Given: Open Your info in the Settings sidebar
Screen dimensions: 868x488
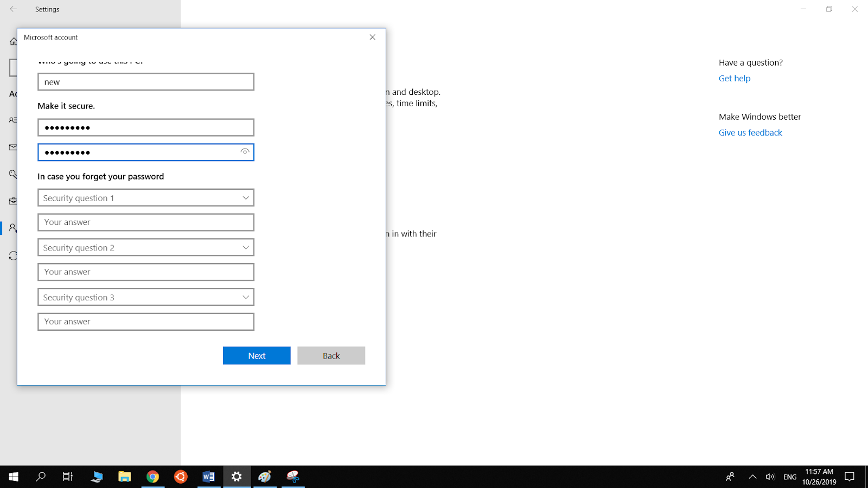Looking at the screenshot, I should coord(13,120).
